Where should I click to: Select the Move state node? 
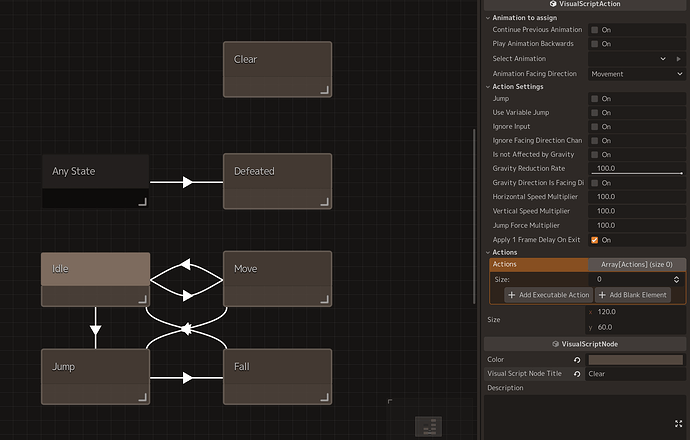[x=277, y=279]
